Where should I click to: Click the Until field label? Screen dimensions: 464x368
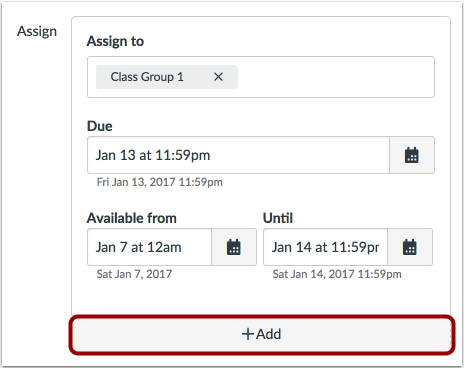click(x=278, y=218)
